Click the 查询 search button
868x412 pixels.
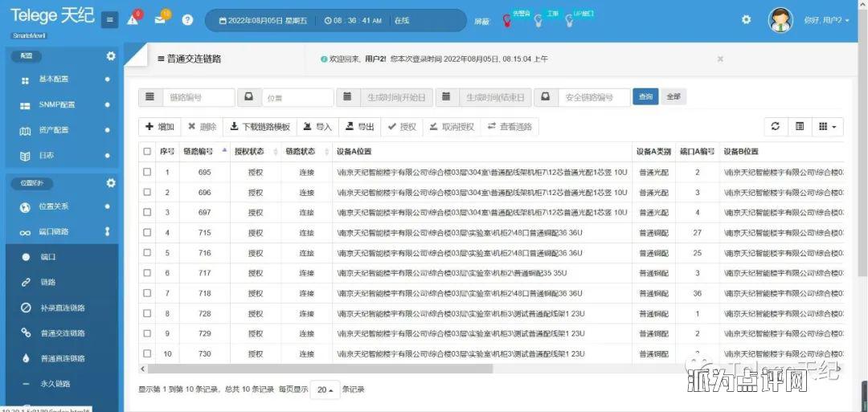tap(645, 97)
